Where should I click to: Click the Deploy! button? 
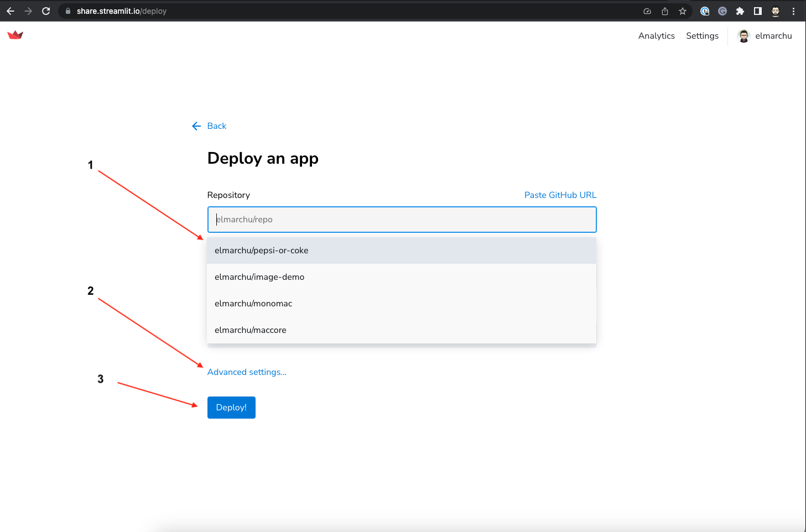tap(231, 407)
